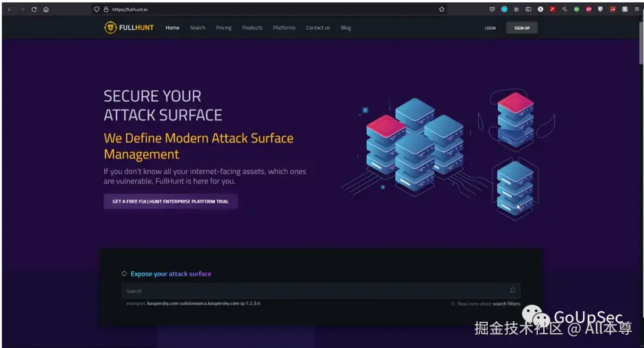Click the page vertical scrollbar

point(641,43)
